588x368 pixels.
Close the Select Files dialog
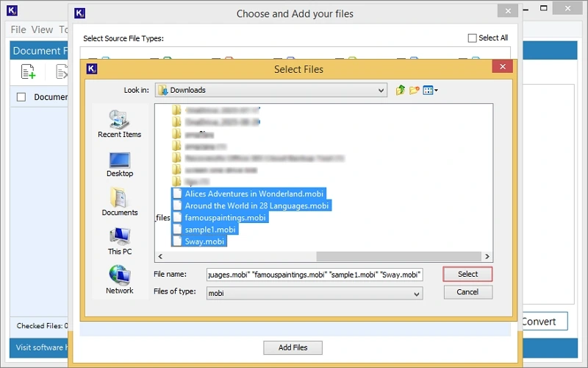[x=503, y=66]
